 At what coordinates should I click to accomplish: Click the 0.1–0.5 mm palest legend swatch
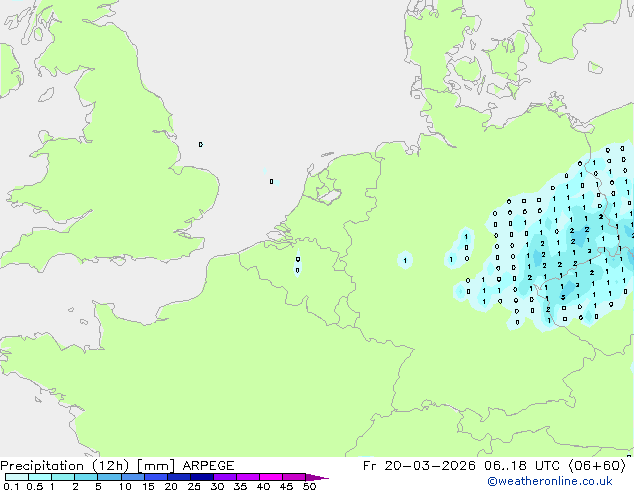tap(17, 477)
